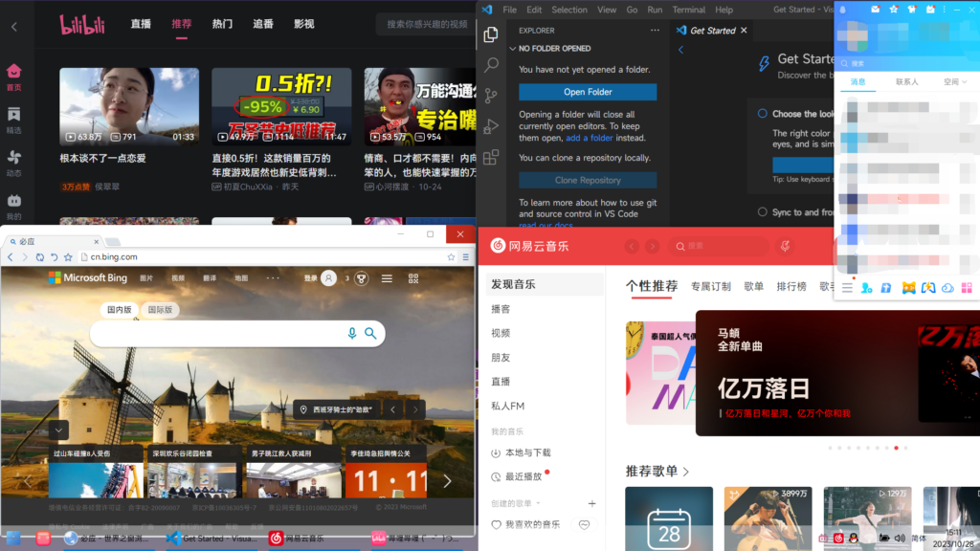Click the Bilibili search box
980x551 pixels.
tap(428, 24)
